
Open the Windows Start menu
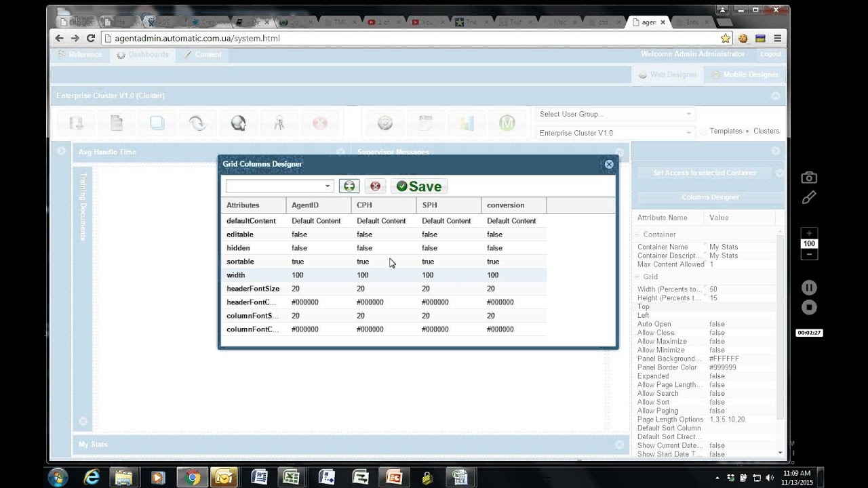tap(58, 477)
